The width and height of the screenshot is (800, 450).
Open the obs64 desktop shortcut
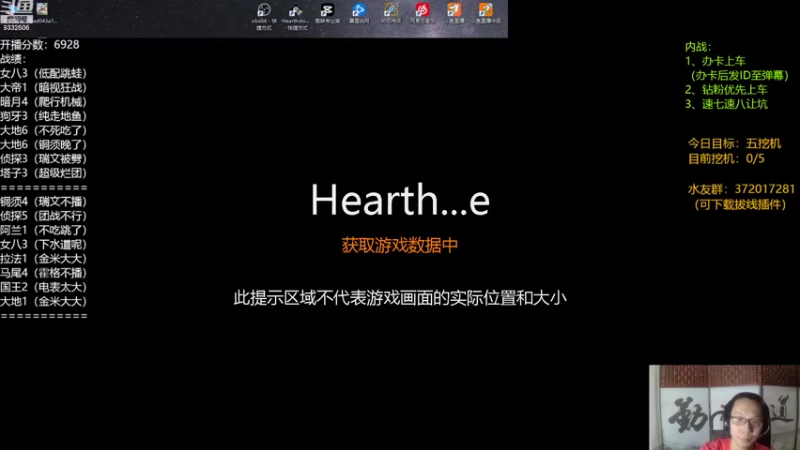[x=264, y=16]
